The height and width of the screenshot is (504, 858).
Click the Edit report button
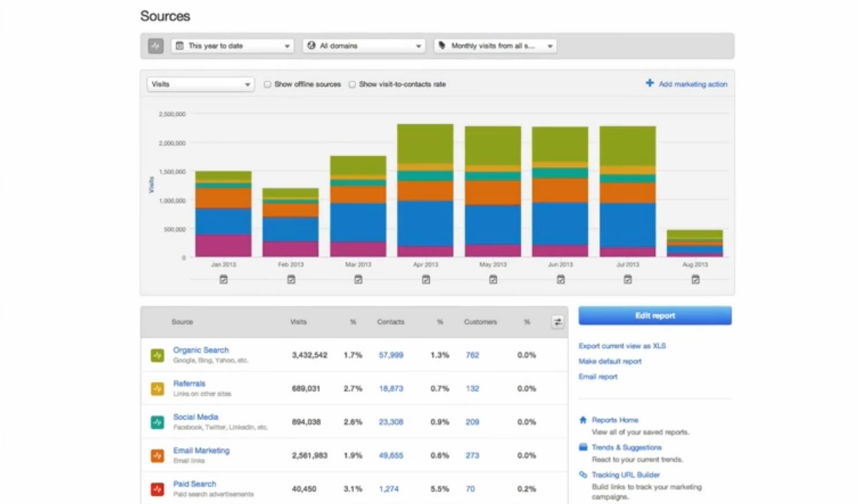(x=655, y=316)
